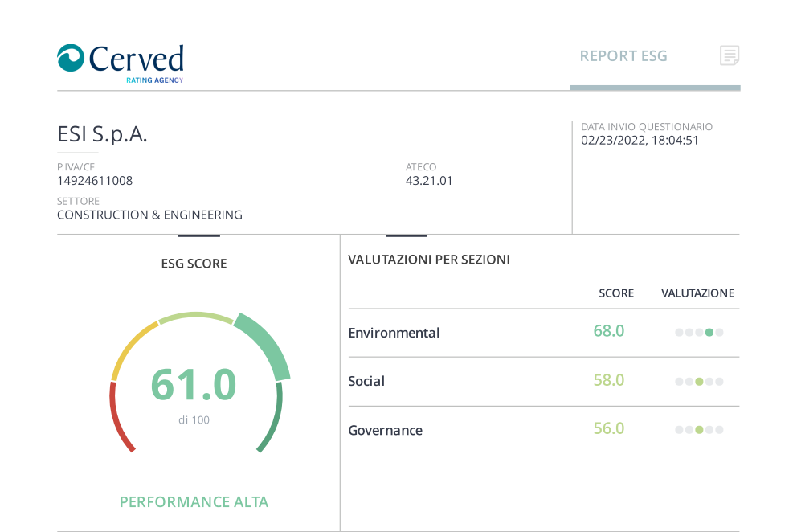The image size is (797, 532).
Task: Click the 'di 100' text under score
Action: [194, 419]
